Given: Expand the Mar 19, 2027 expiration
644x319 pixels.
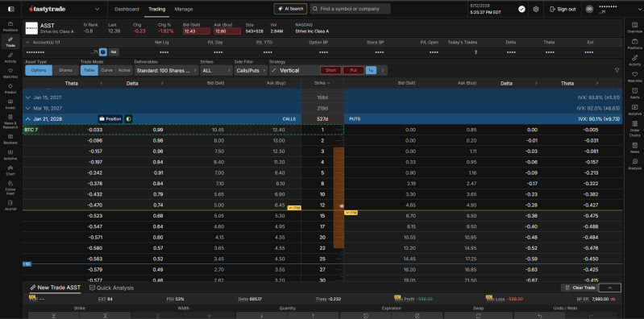Looking at the screenshot, I should (x=28, y=109).
